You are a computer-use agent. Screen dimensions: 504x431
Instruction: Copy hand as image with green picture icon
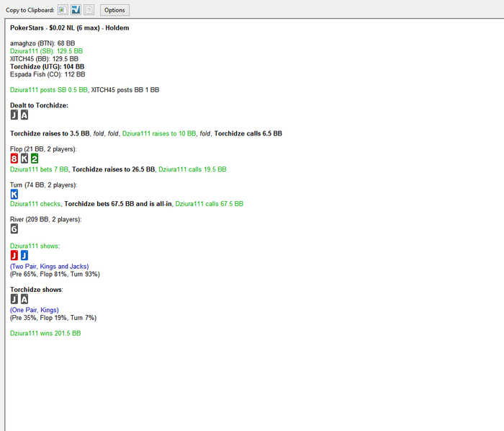pyautogui.click(x=63, y=10)
